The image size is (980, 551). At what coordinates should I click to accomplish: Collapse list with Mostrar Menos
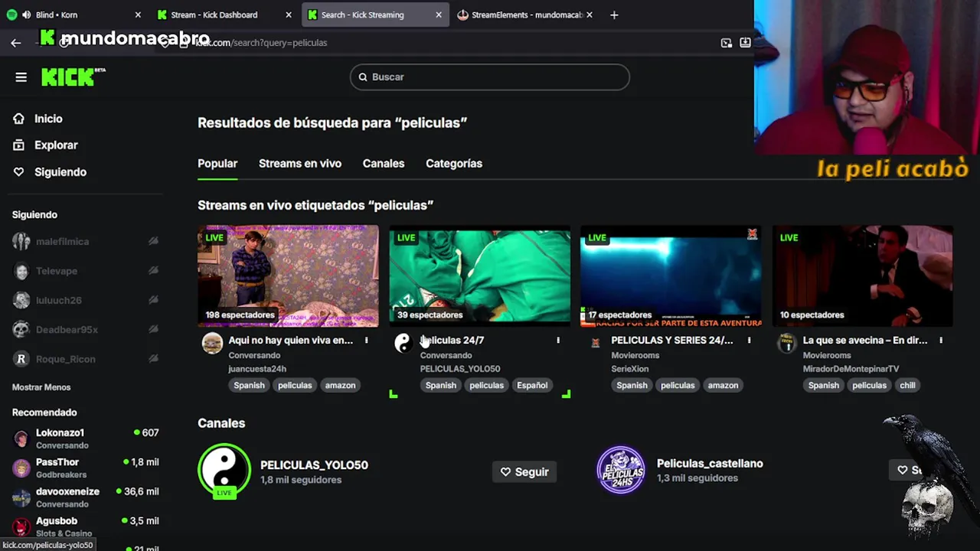coord(41,387)
